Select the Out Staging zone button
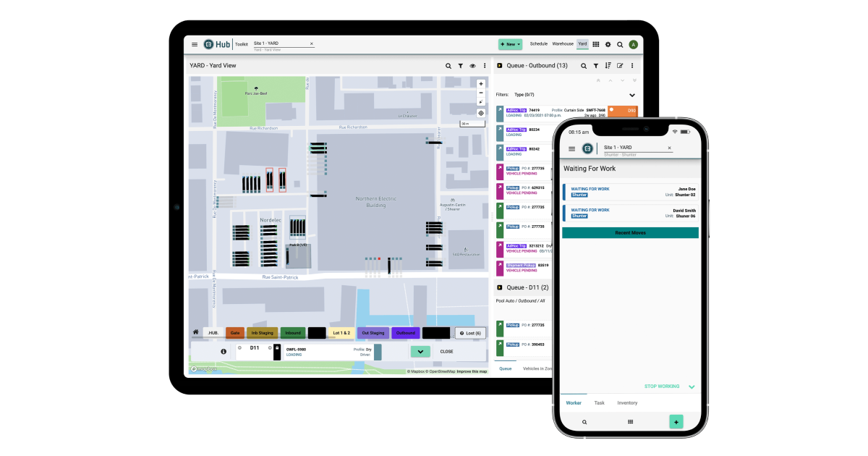The image size is (868, 456). pyautogui.click(x=373, y=333)
